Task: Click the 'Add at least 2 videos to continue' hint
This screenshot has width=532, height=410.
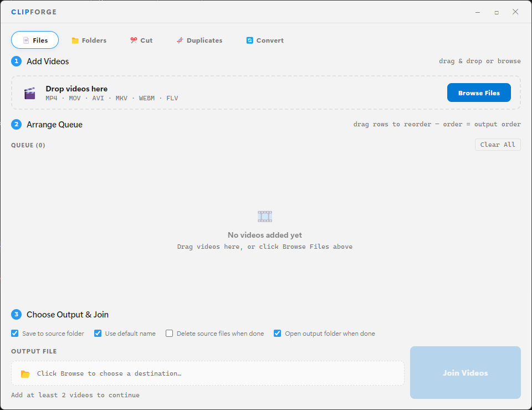Action: tap(75, 395)
